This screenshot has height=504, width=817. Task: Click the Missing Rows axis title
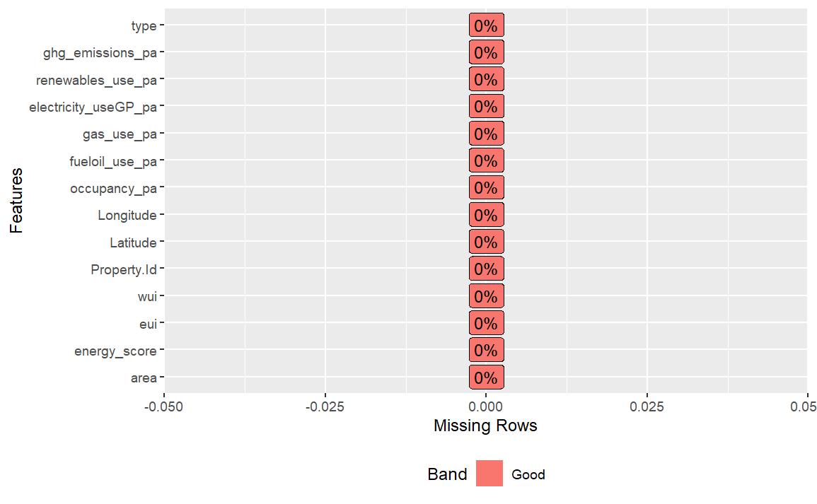485,426
